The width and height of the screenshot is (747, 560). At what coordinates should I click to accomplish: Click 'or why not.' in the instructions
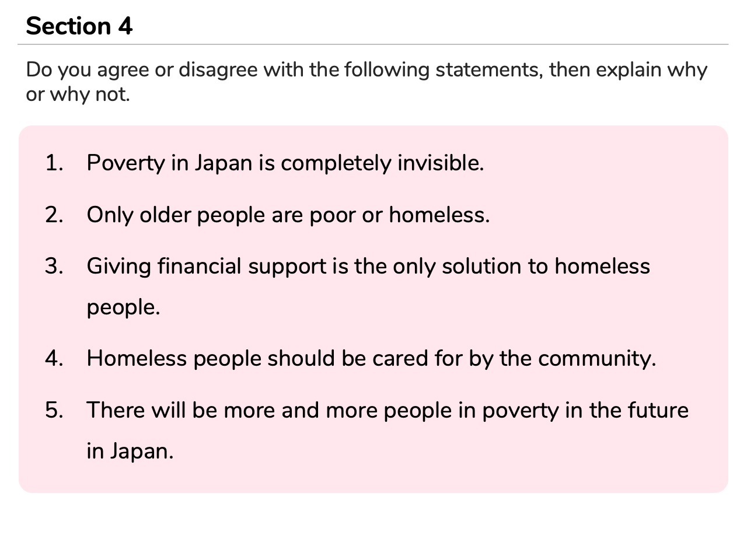point(78,94)
